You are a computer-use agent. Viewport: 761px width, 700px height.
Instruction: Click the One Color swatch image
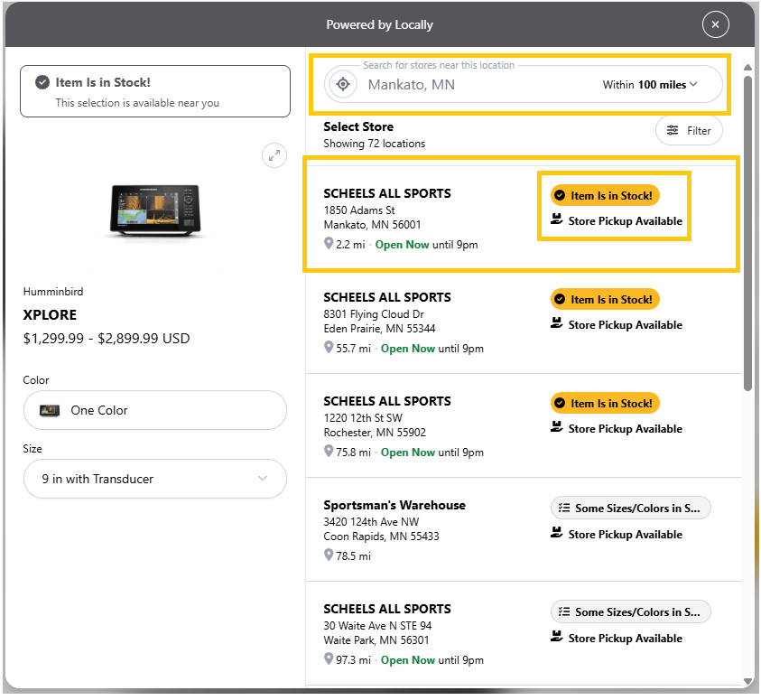(x=50, y=410)
